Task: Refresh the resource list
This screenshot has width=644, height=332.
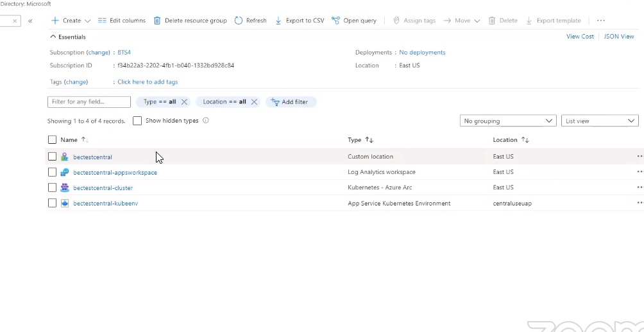Action: click(251, 20)
